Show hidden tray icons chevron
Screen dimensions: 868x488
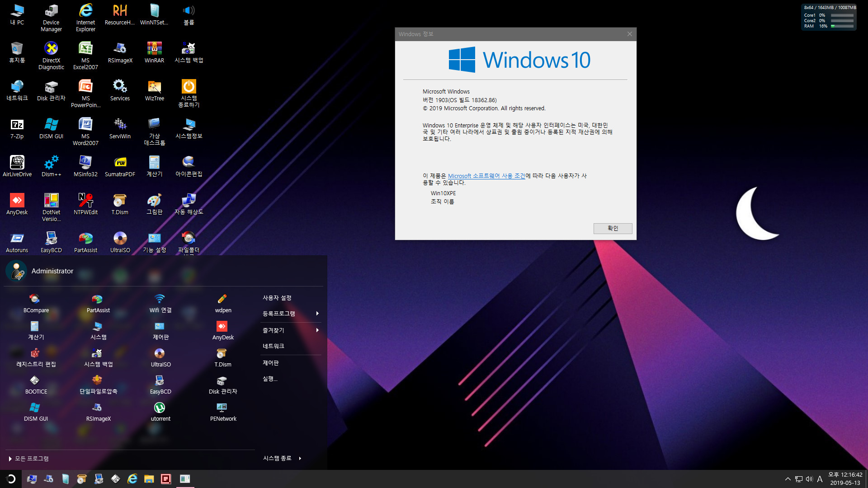[x=788, y=479]
